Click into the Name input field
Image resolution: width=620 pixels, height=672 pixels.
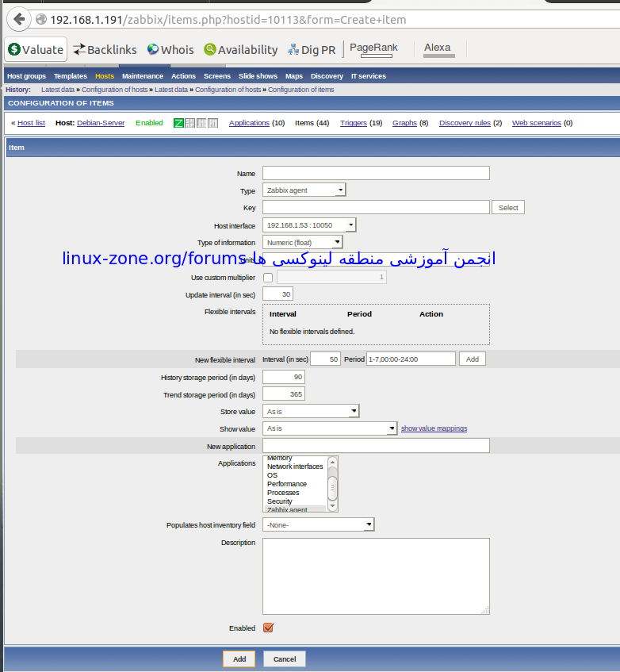pyautogui.click(x=376, y=173)
